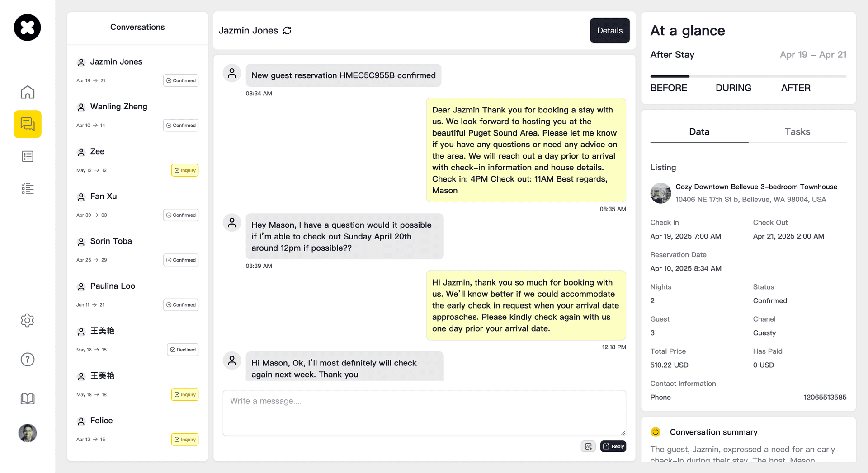Open the user profile avatar
868x473 pixels.
coord(28,433)
